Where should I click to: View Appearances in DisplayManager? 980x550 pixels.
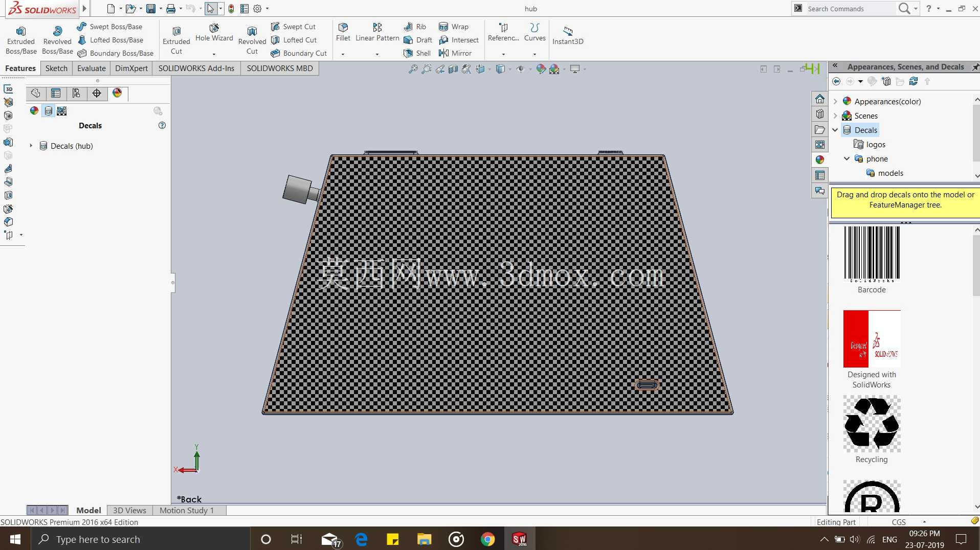[34, 111]
